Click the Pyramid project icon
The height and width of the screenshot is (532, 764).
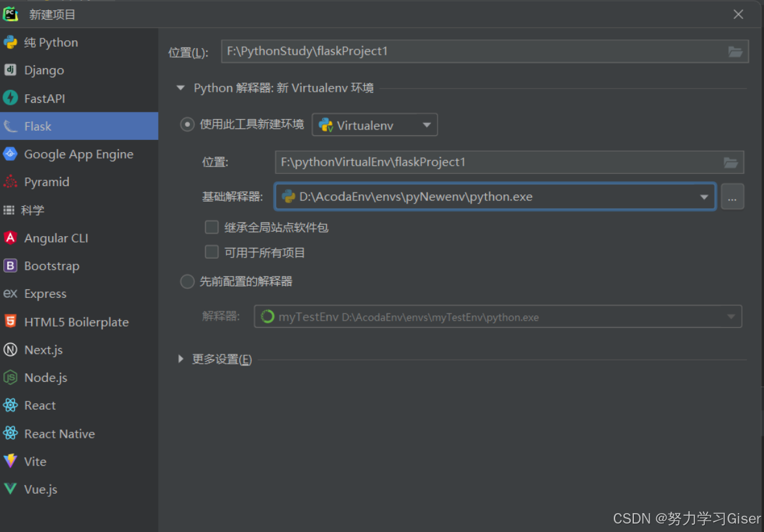coord(10,181)
